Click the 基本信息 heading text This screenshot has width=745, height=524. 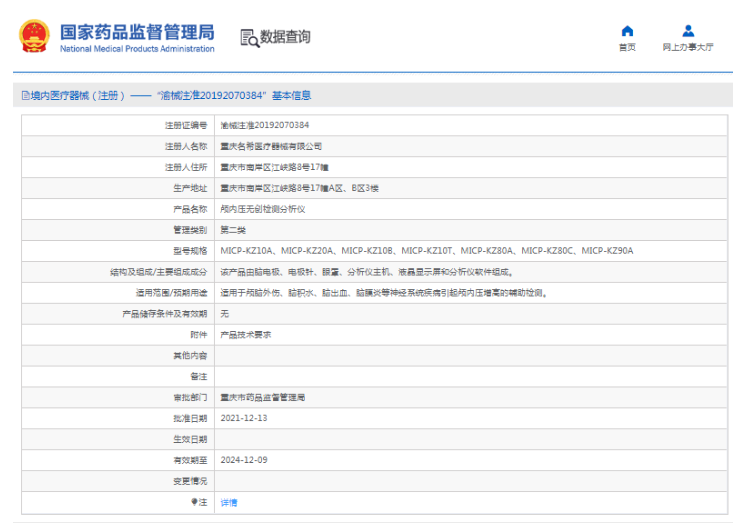(292, 95)
